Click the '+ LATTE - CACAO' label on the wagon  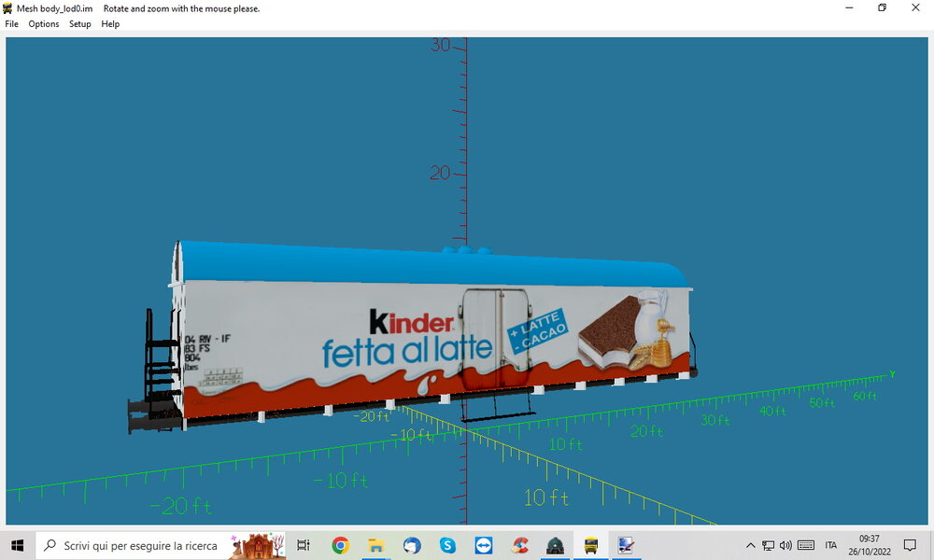pyautogui.click(x=538, y=331)
